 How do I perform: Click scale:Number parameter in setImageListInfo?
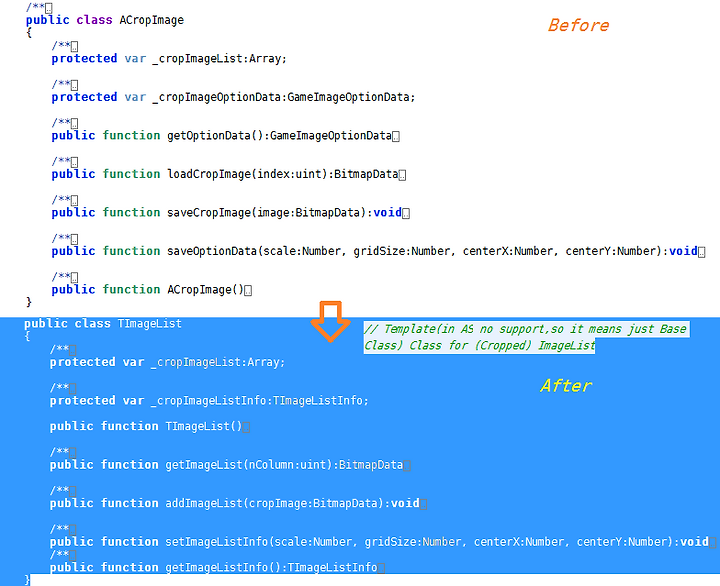pyautogui.click(x=313, y=542)
